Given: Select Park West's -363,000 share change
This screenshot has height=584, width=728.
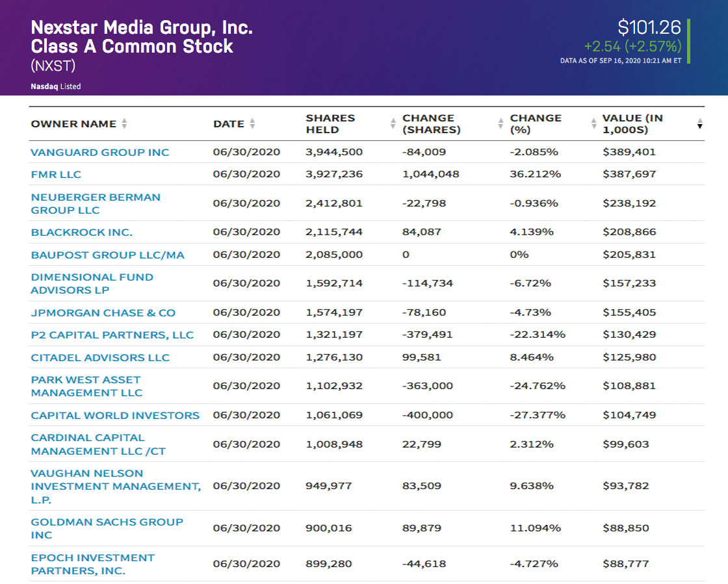Looking at the screenshot, I should click(428, 386).
